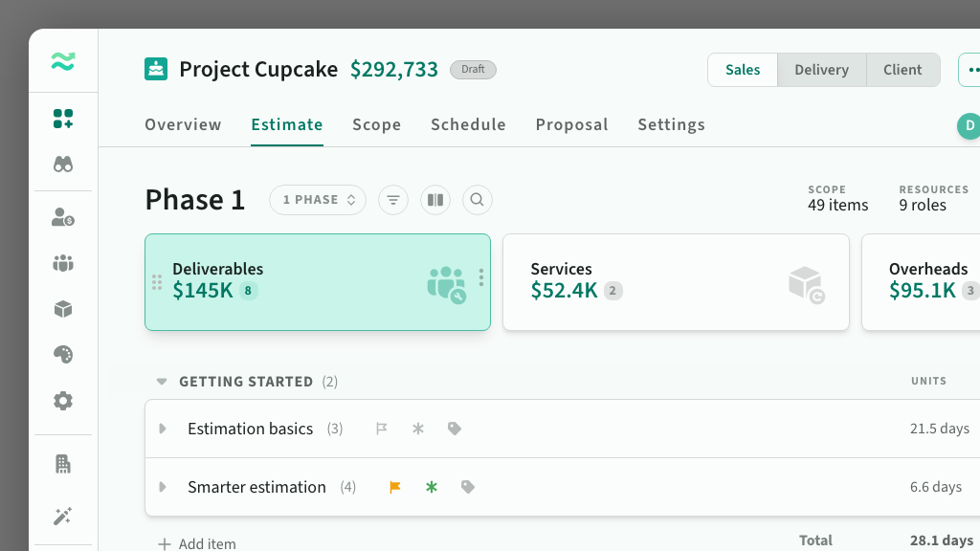This screenshot has height=551, width=980.
Task: Open the color palette icon in the sidebar
Action: coord(63,355)
